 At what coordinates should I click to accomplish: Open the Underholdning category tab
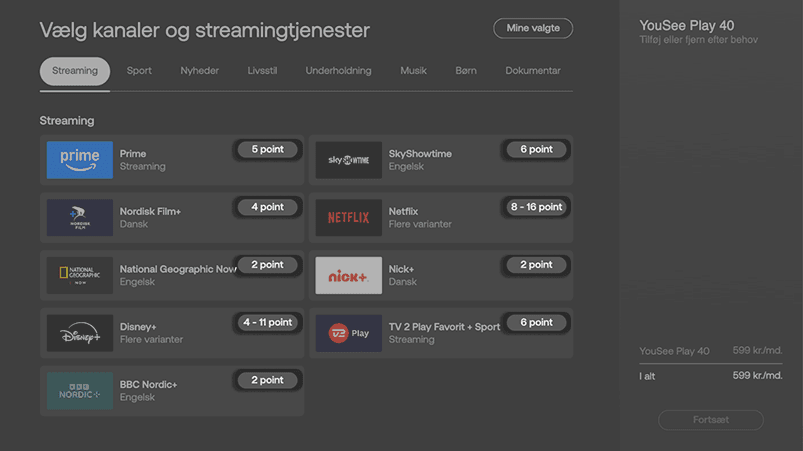coord(338,71)
